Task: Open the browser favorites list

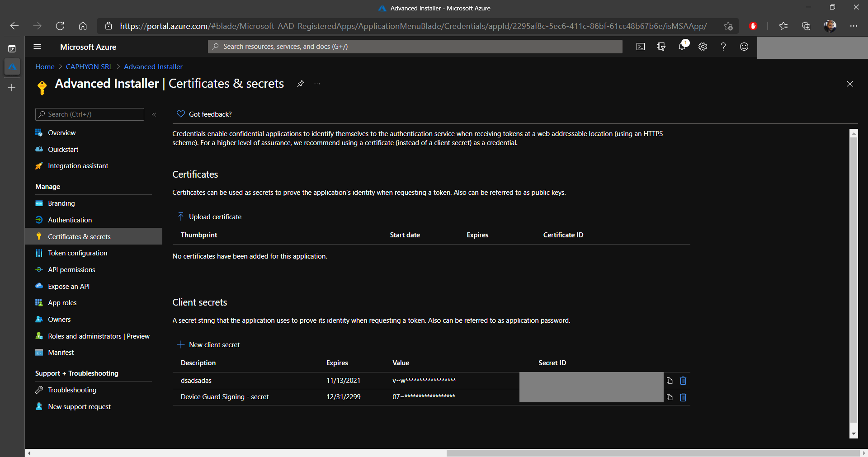Action: [783, 26]
